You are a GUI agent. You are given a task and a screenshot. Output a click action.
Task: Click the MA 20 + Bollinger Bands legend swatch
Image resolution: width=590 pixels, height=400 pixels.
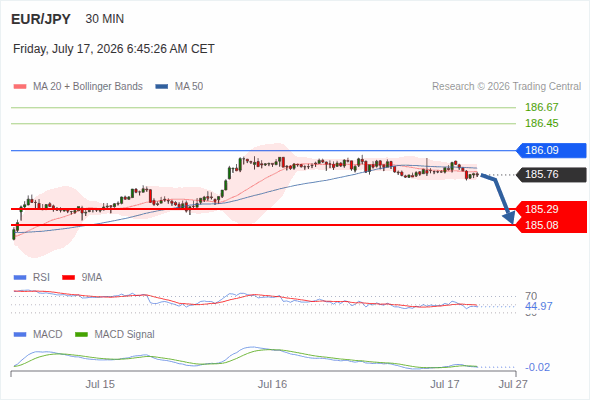coord(20,87)
